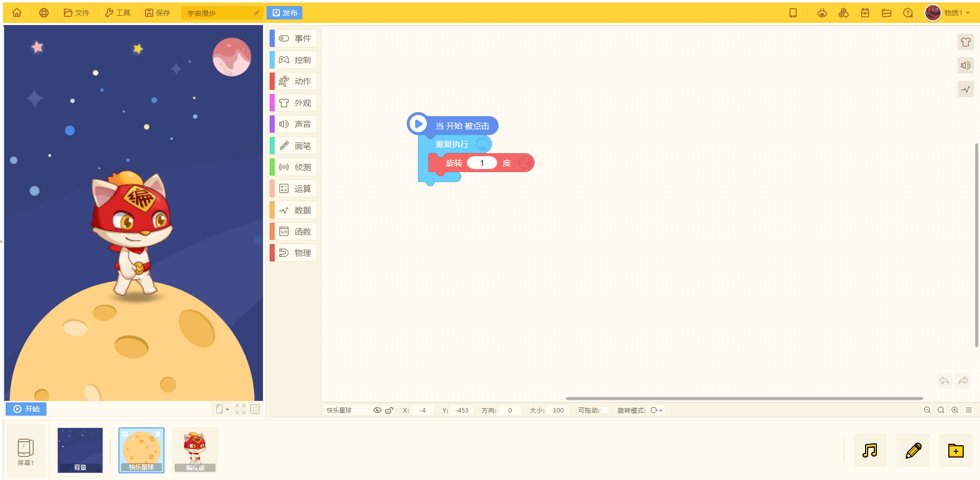This screenshot has width=980, height=480.
Task: Click the Y coordinate field
Action: coord(462,410)
